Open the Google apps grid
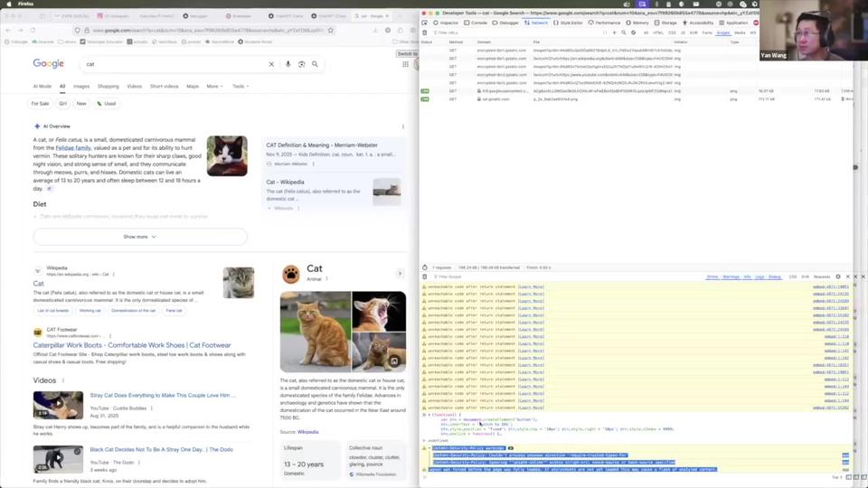Screen dimensions: 868x488 coord(405,64)
